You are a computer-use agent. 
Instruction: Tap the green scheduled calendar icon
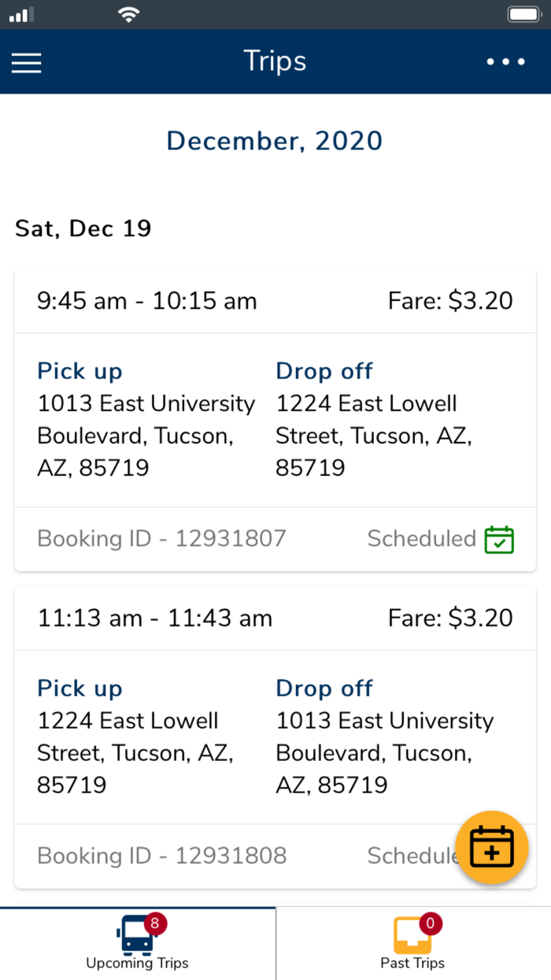coord(499,540)
